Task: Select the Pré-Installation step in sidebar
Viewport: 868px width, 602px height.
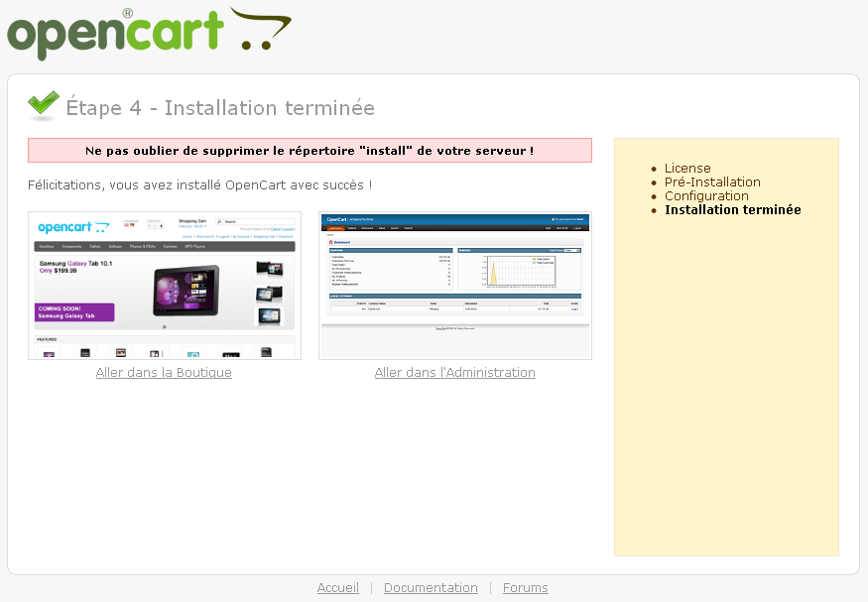Action: click(712, 182)
